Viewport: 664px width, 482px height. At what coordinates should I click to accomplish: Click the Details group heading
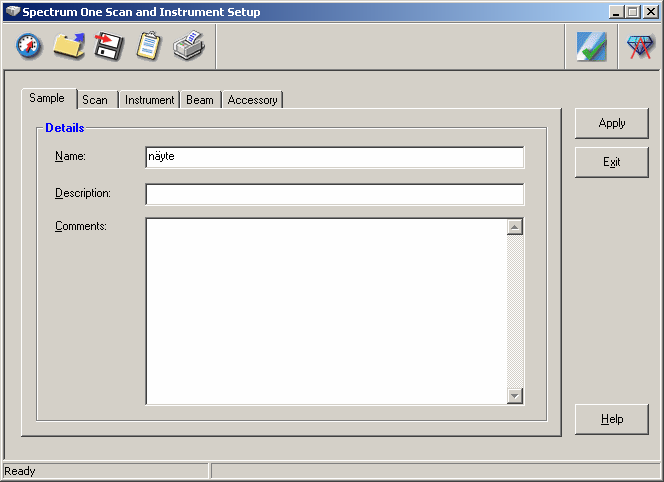[64, 128]
